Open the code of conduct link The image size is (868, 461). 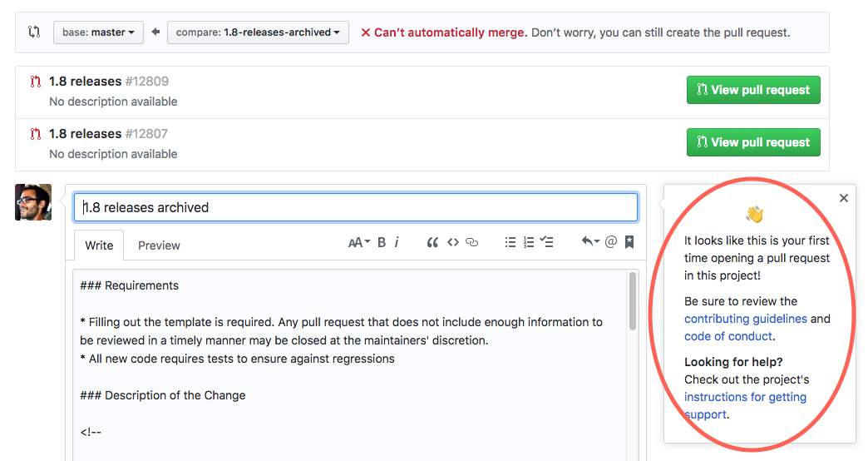point(728,336)
